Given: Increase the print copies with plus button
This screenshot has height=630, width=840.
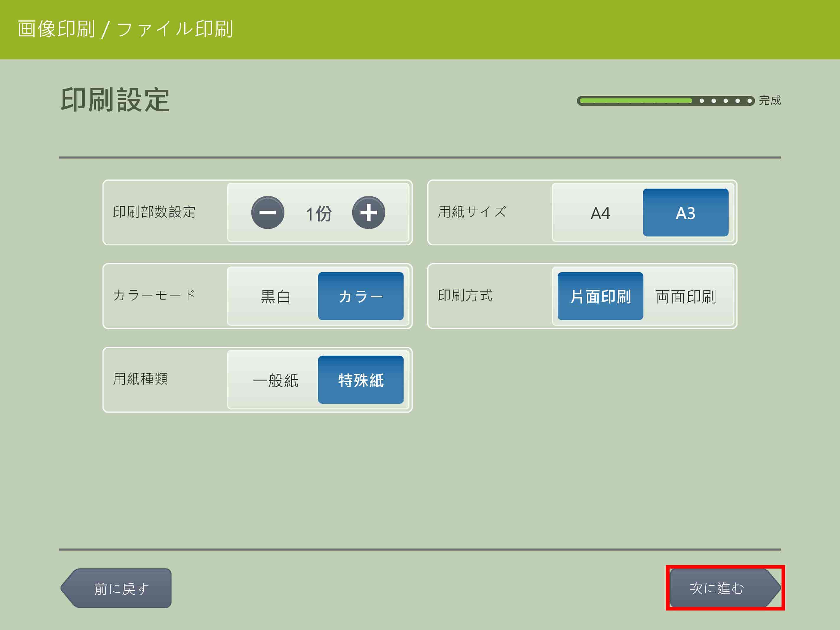Looking at the screenshot, I should [x=368, y=213].
